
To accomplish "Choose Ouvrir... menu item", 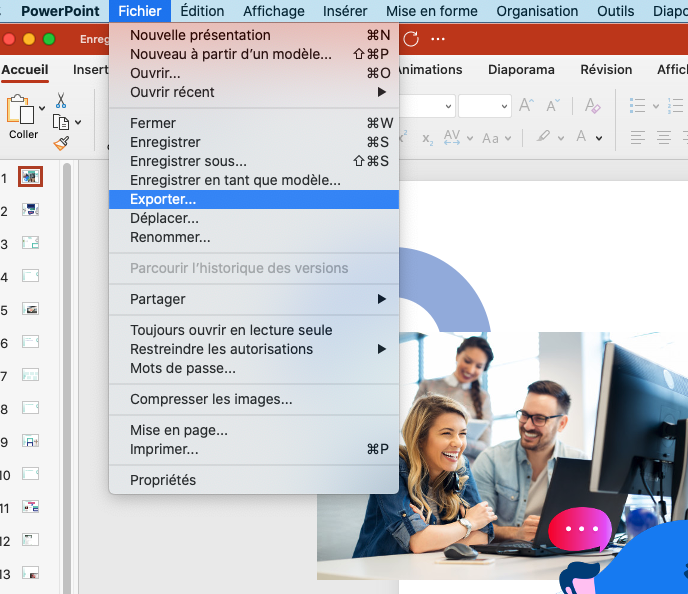I will [254, 73].
